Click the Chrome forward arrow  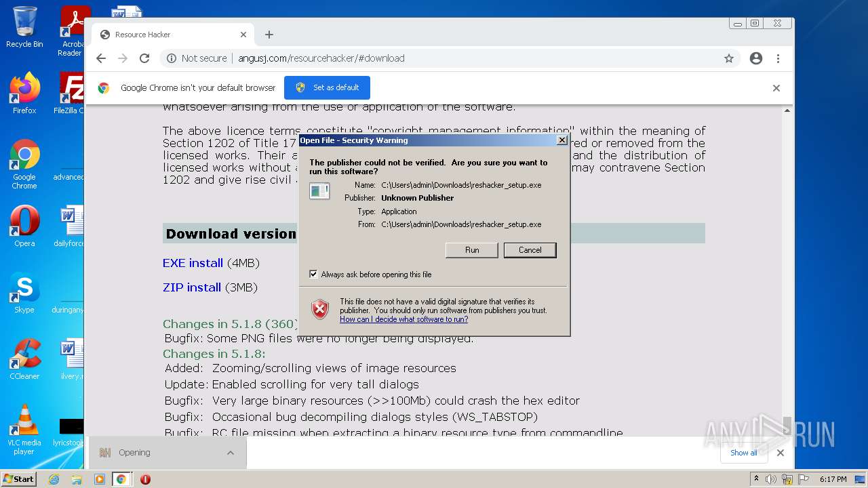point(123,58)
